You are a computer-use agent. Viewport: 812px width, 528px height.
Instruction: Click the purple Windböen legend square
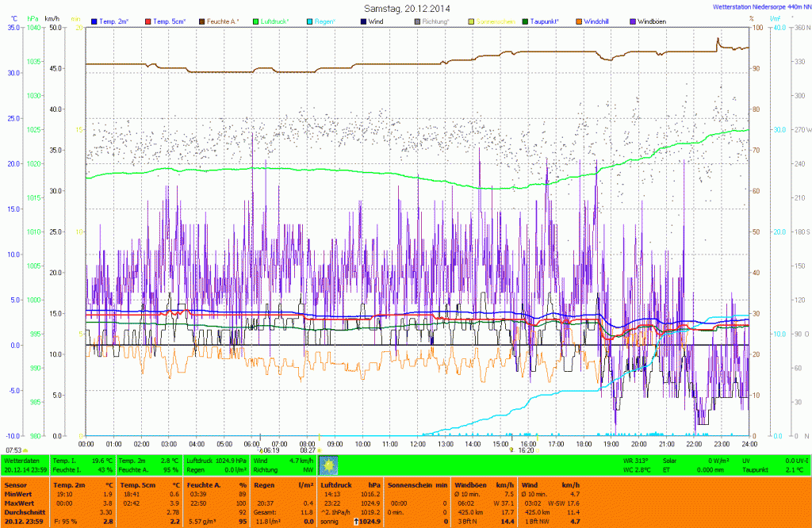(634, 20)
